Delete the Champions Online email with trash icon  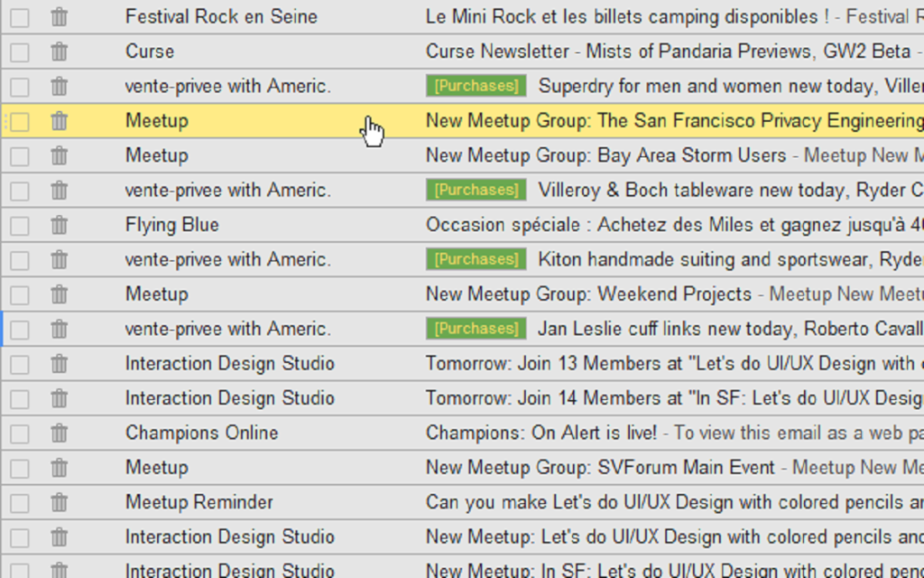coord(60,433)
